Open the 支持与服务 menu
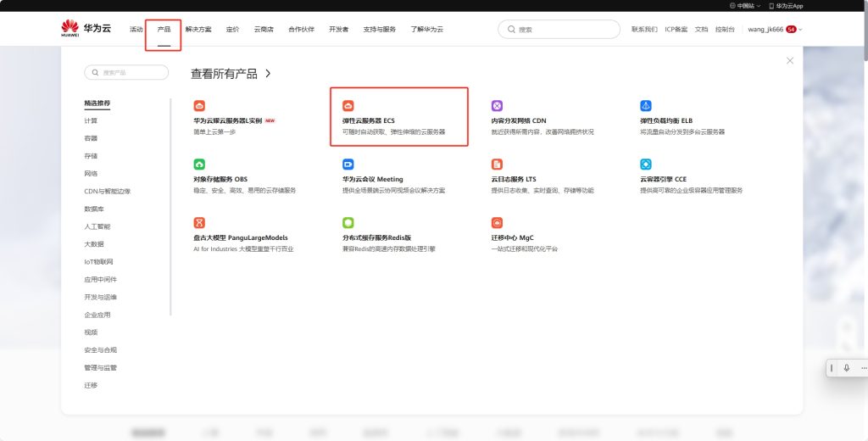868x441 pixels. coord(379,30)
